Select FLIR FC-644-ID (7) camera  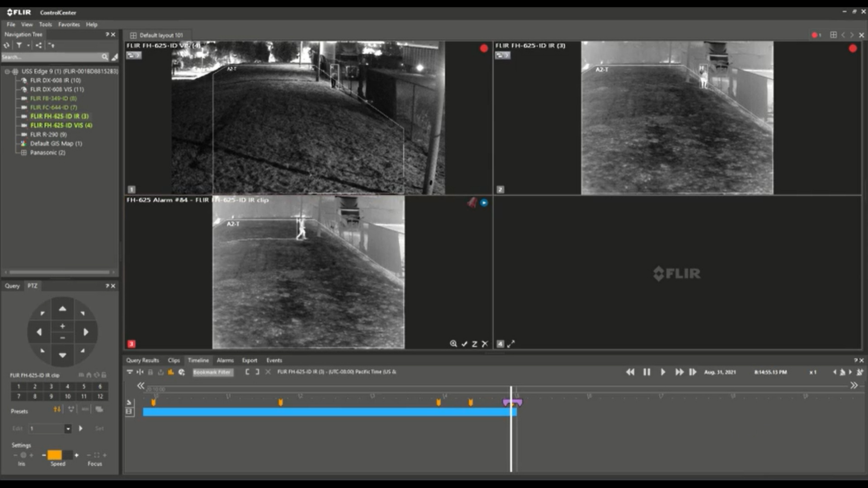53,108
